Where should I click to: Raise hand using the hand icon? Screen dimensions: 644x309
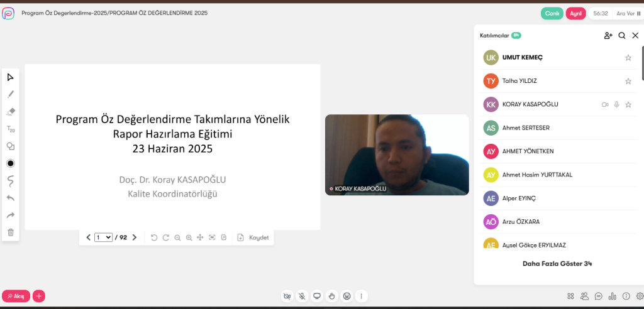click(331, 296)
